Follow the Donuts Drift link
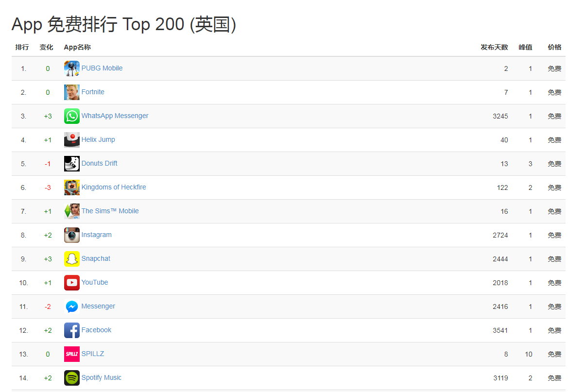This screenshot has height=392, width=585. pos(99,163)
